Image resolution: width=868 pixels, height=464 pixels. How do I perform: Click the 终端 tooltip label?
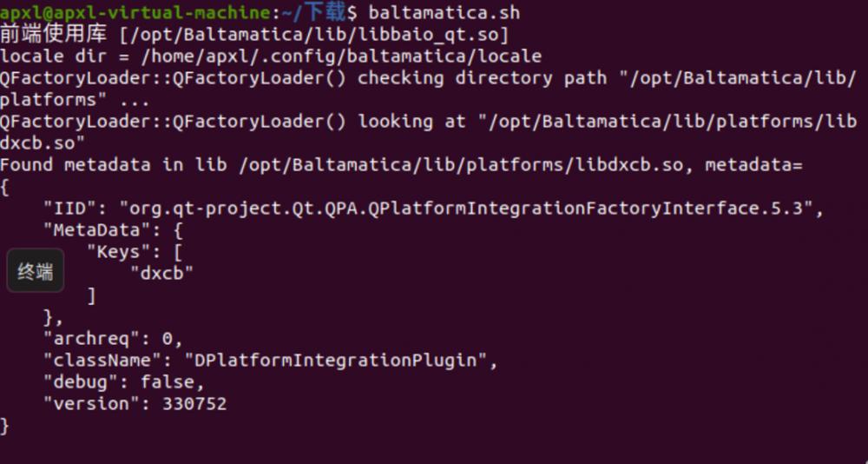[36, 272]
